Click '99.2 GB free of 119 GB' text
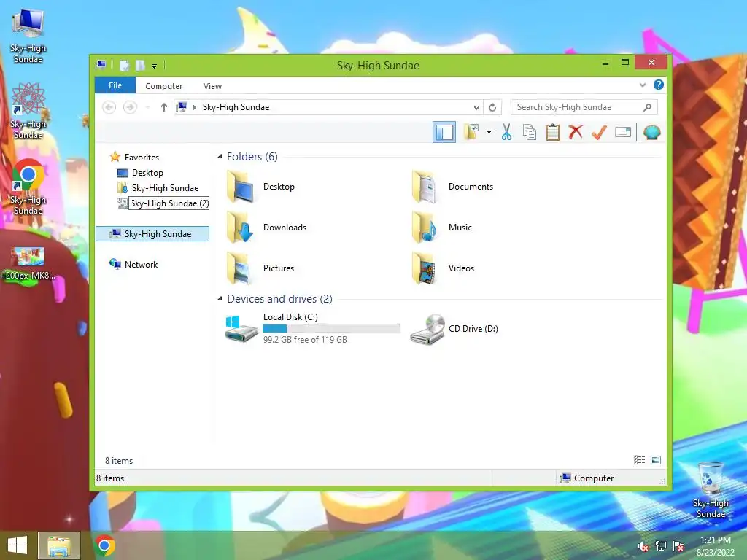 305,340
